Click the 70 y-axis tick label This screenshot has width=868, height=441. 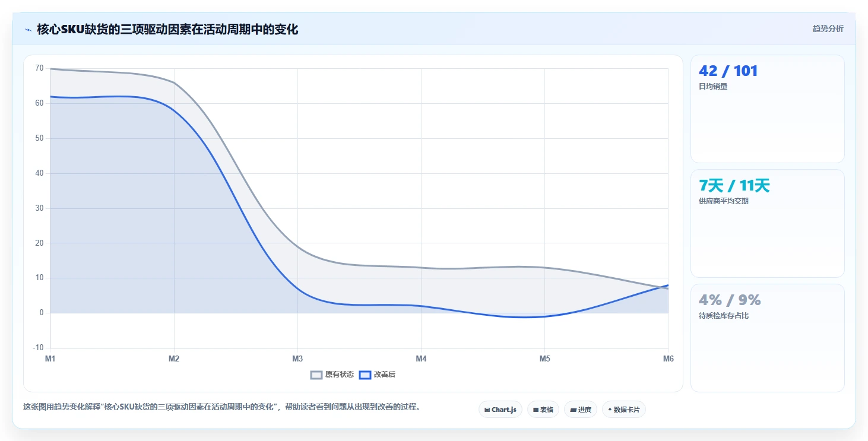39,68
